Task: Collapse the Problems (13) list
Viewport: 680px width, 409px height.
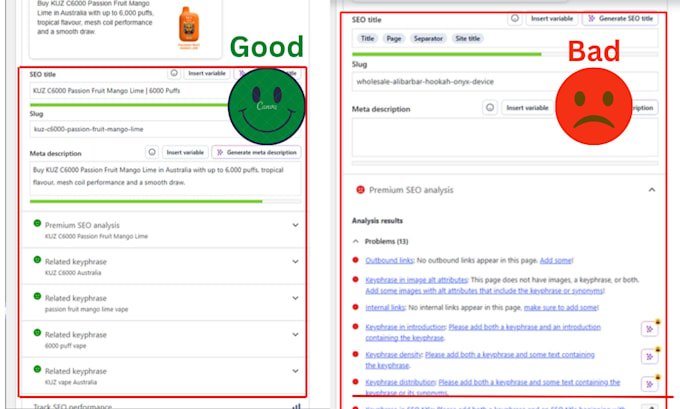Action: pyautogui.click(x=356, y=241)
